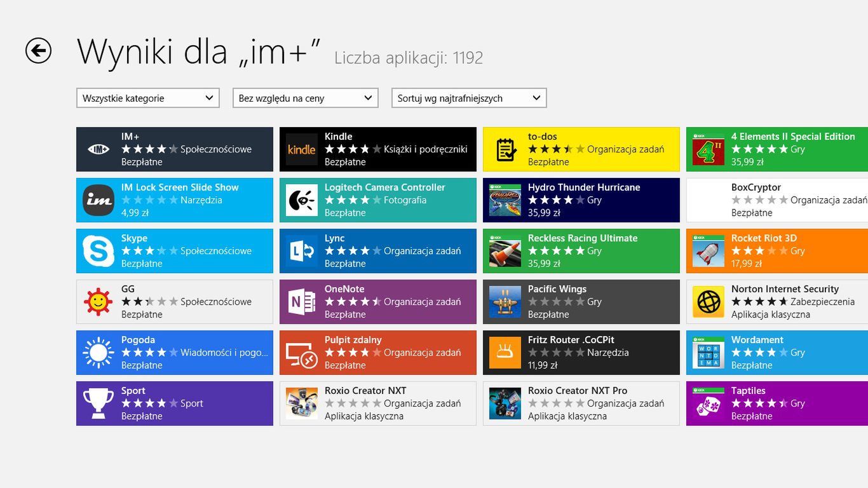Image resolution: width=868 pixels, height=488 pixels.
Task: Open the Pogoda weather icon
Action: tap(98, 353)
